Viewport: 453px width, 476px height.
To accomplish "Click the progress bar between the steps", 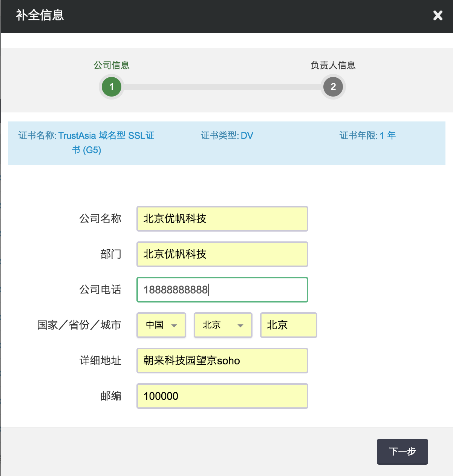I will [222, 87].
